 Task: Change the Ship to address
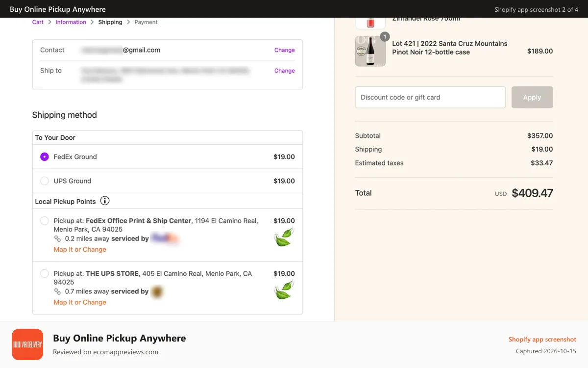(285, 71)
